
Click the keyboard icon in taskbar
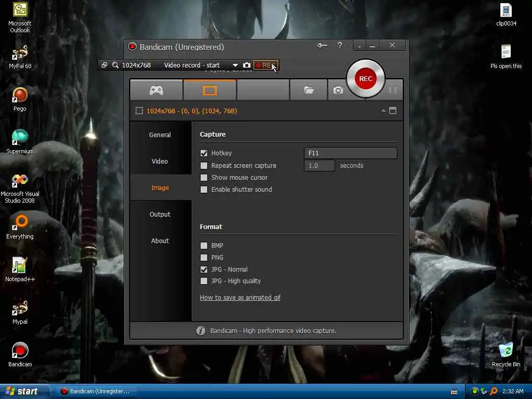tap(454, 392)
